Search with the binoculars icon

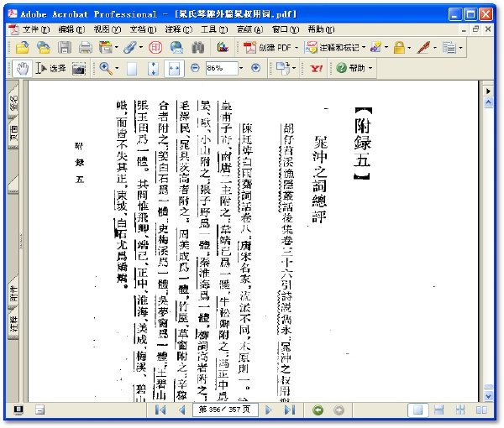coord(198,48)
